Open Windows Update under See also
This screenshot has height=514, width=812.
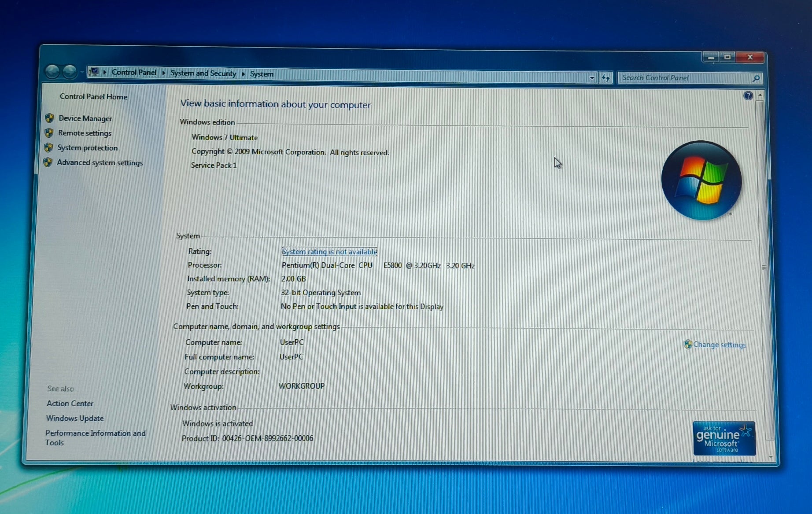pyautogui.click(x=75, y=418)
